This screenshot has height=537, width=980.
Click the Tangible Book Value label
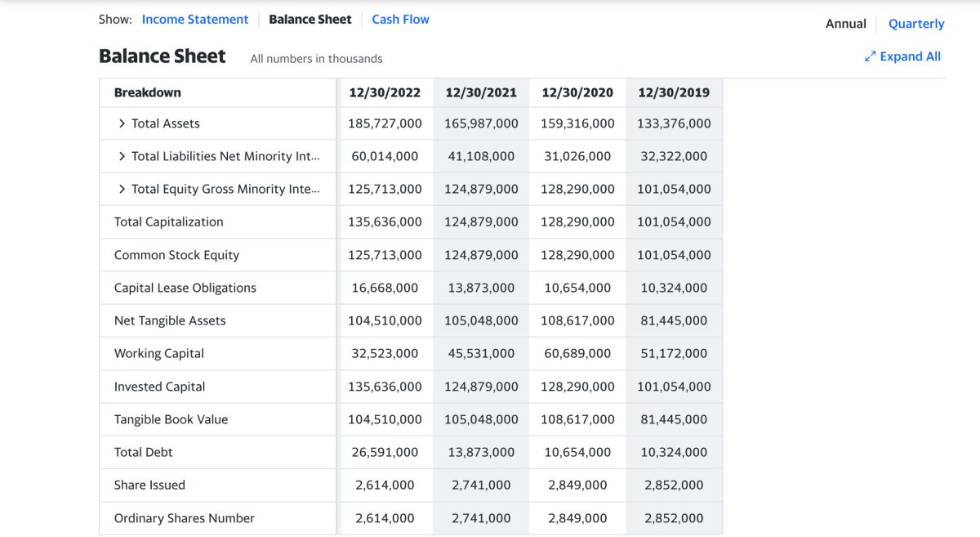(171, 419)
